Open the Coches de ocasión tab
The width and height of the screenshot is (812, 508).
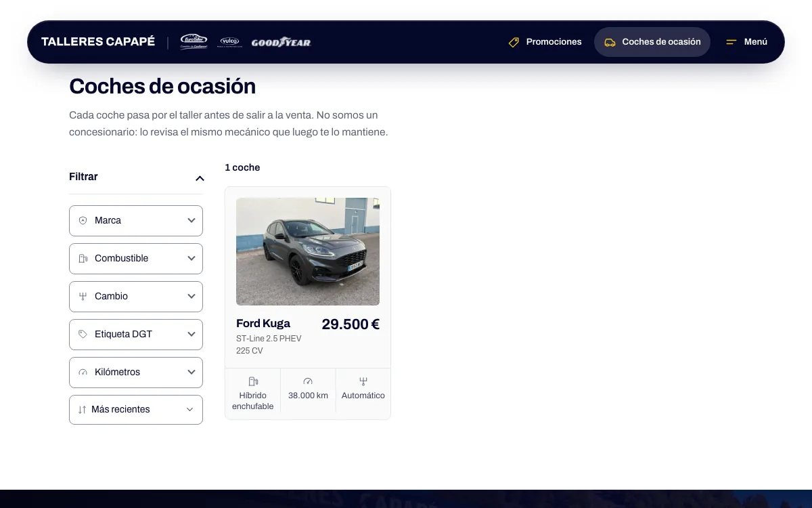(652, 42)
